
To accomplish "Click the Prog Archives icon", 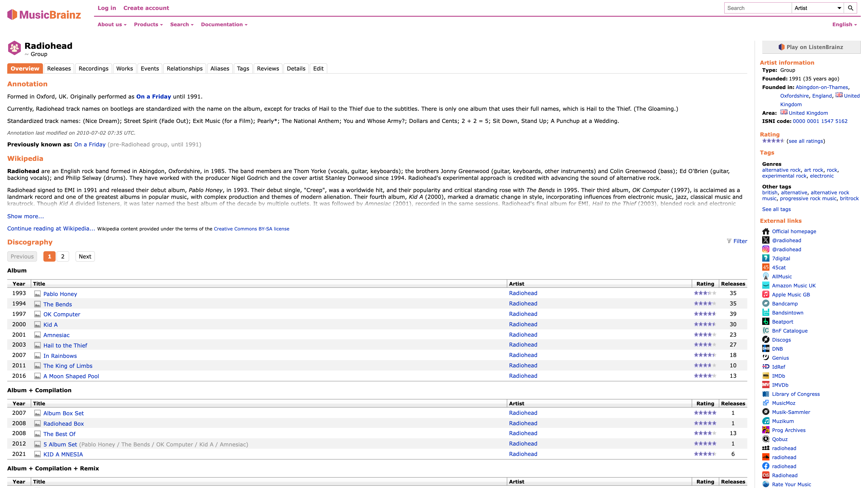I will [766, 430].
